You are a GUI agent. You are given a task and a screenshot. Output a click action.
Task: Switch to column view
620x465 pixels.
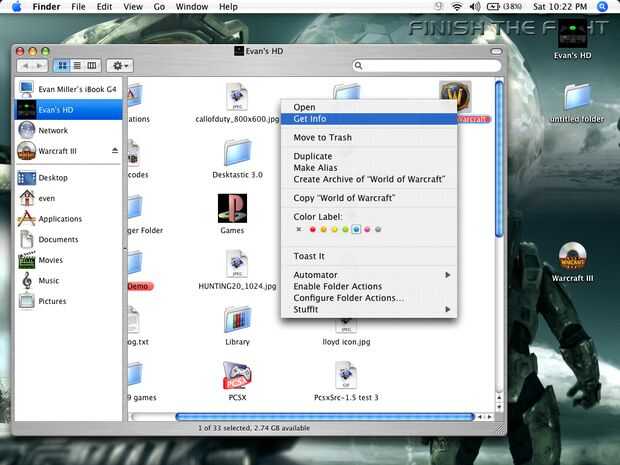pyautogui.click(x=92, y=66)
